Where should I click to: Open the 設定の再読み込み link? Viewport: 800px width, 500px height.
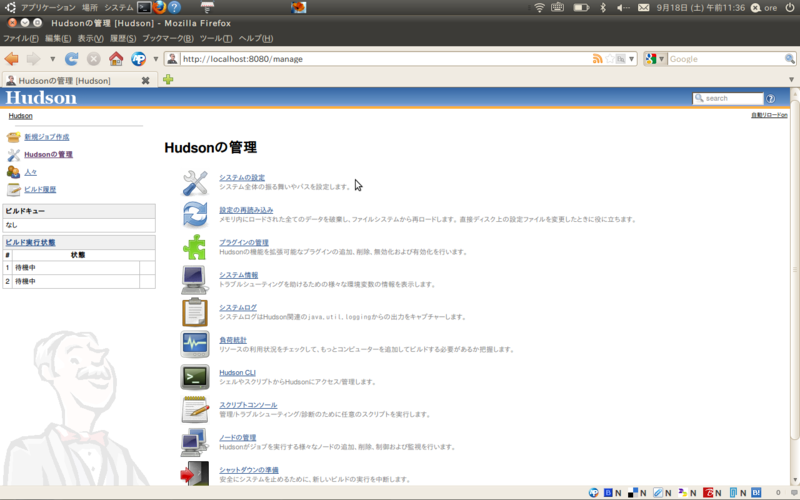246,210
